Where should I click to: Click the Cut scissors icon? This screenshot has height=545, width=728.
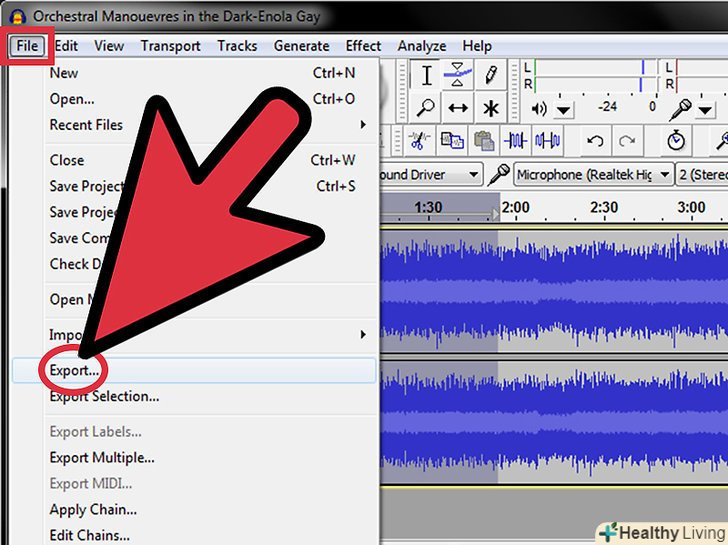point(419,140)
